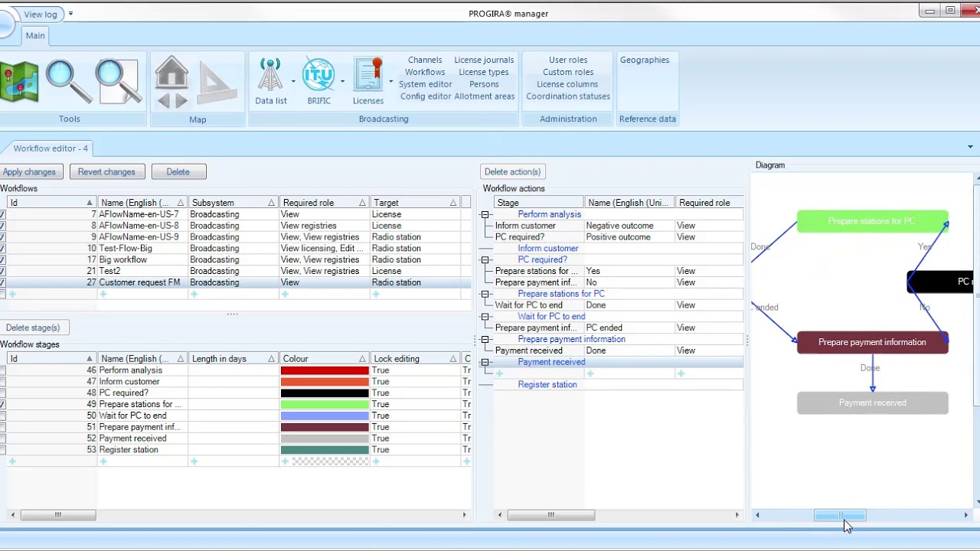Open the Data list antenna icon
This screenshot has width=980, height=551.
click(x=270, y=75)
